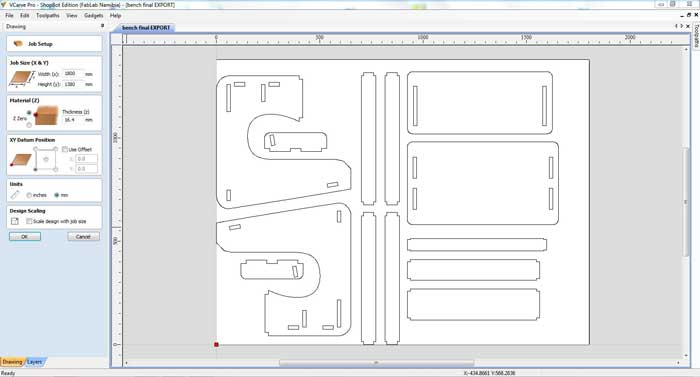This screenshot has width=700, height=377.
Task: Click the XY Datum Position heading
Action: tap(32, 140)
